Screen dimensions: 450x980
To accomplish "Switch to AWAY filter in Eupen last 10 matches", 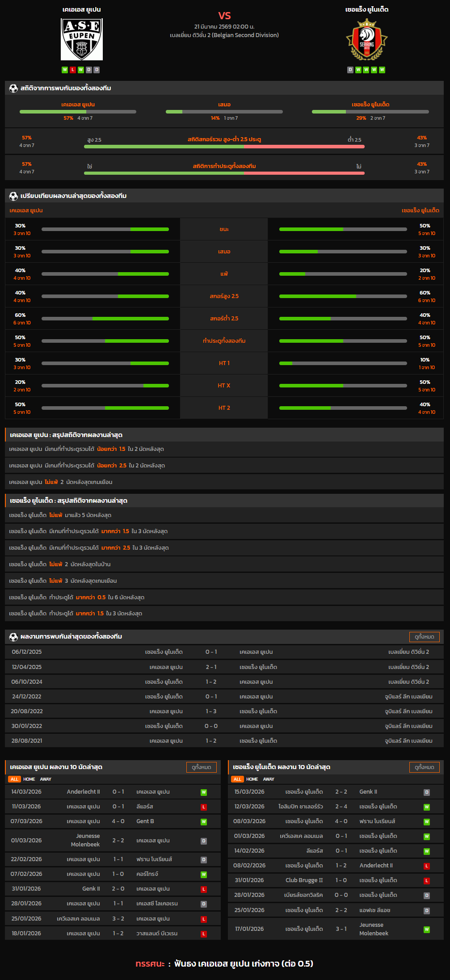I will coord(46,779).
